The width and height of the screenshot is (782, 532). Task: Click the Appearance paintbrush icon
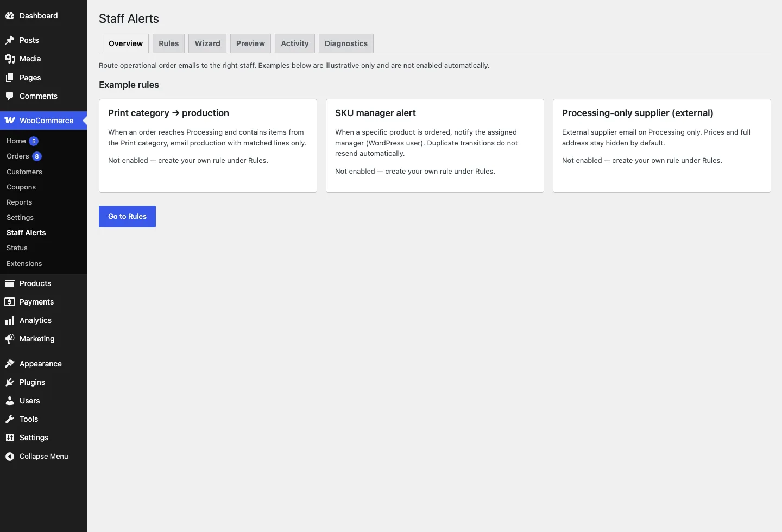click(10, 364)
